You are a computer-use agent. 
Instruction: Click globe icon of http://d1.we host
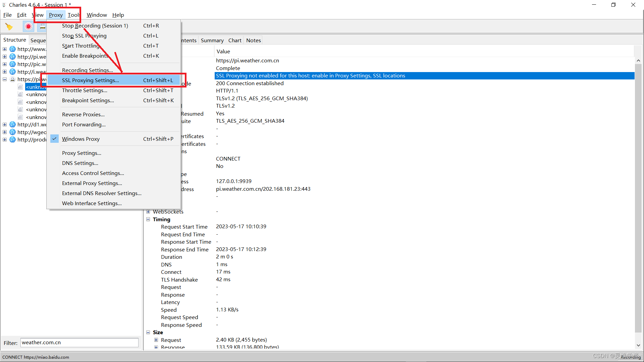click(13, 125)
